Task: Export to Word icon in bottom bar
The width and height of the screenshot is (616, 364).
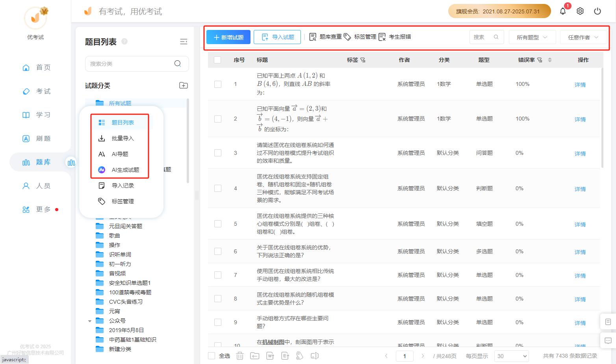Action: click(x=270, y=356)
